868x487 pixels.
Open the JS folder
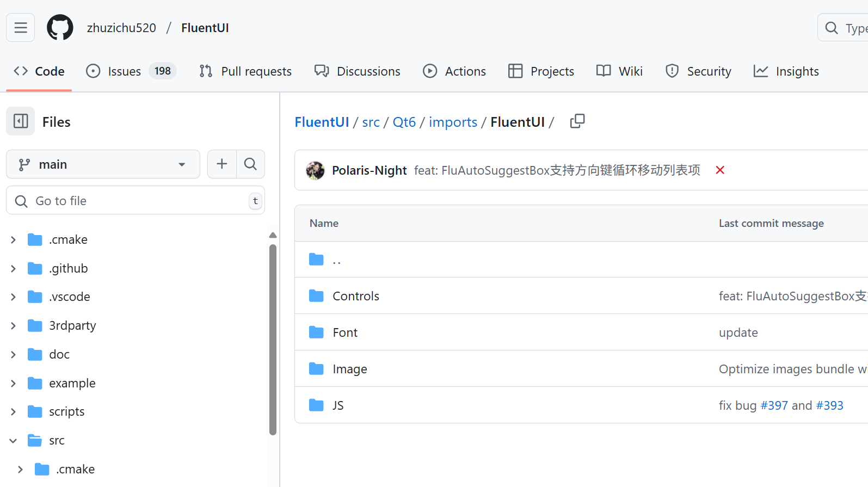(x=338, y=405)
